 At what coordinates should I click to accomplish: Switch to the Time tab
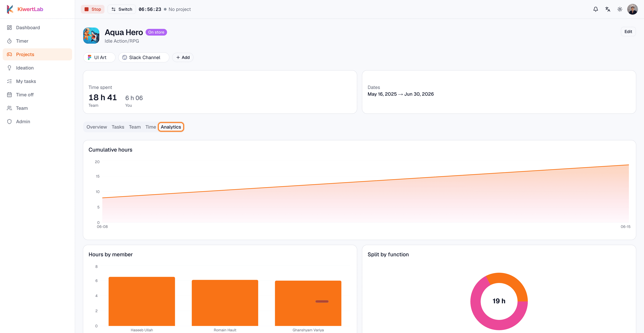tap(150, 127)
